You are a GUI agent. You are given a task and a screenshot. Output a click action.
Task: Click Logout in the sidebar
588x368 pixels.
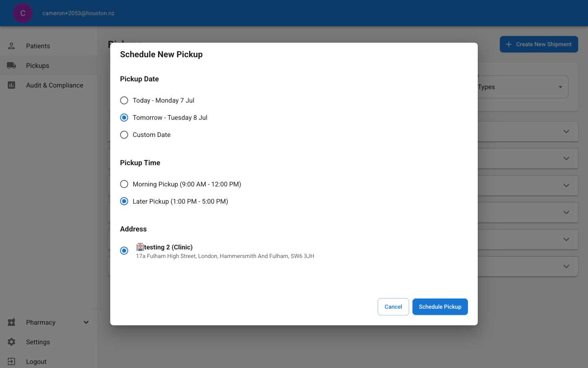[x=49, y=361]
